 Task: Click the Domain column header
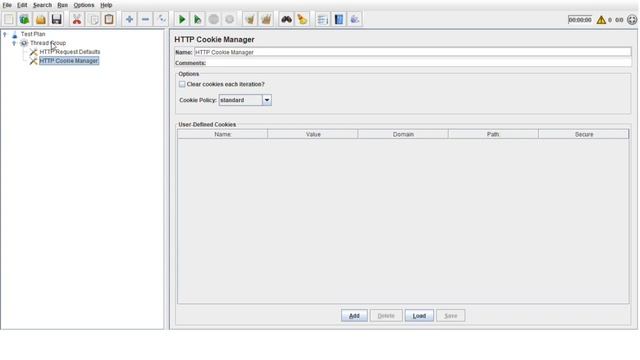tap(403, 134)
